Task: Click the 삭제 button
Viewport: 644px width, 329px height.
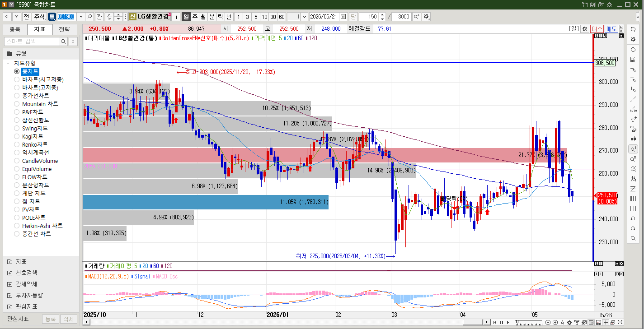Action: click(x=68, y=319)
